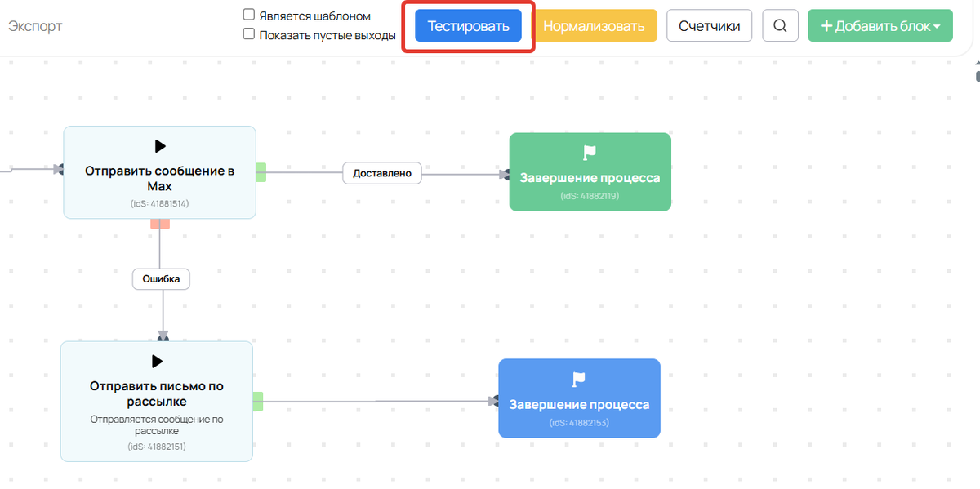Select the "Ошибка" connection label
This screenshot has height=489, width=980.
click(162, 279)
